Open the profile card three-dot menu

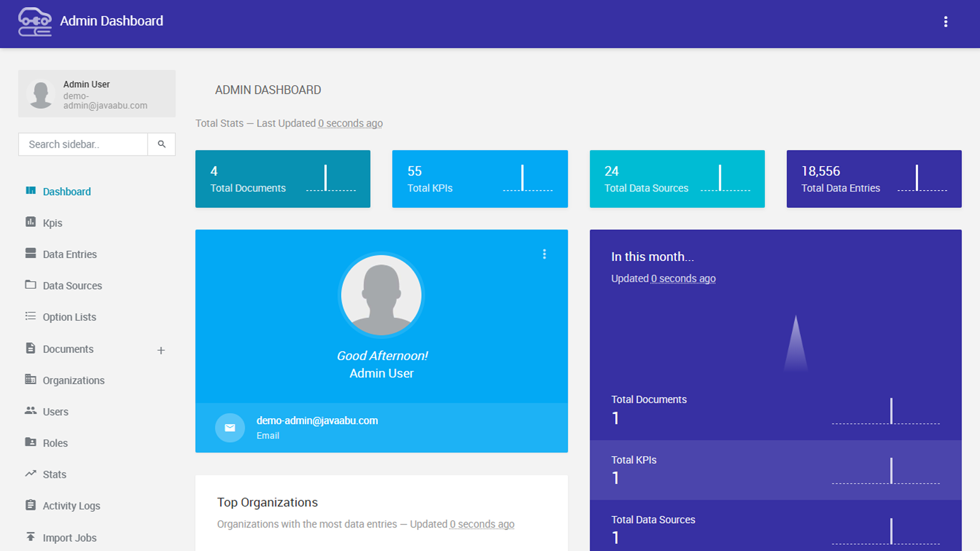point(544,254)
